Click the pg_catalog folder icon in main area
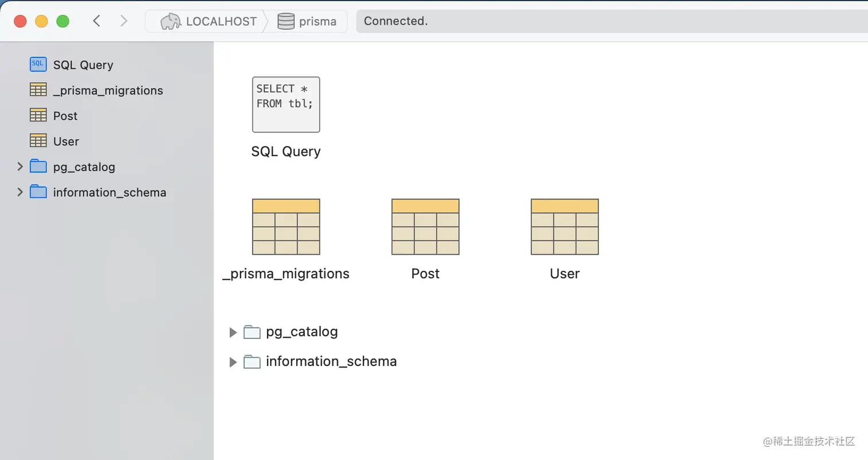Viewport: 868px width, 460px height. point(252,332)
